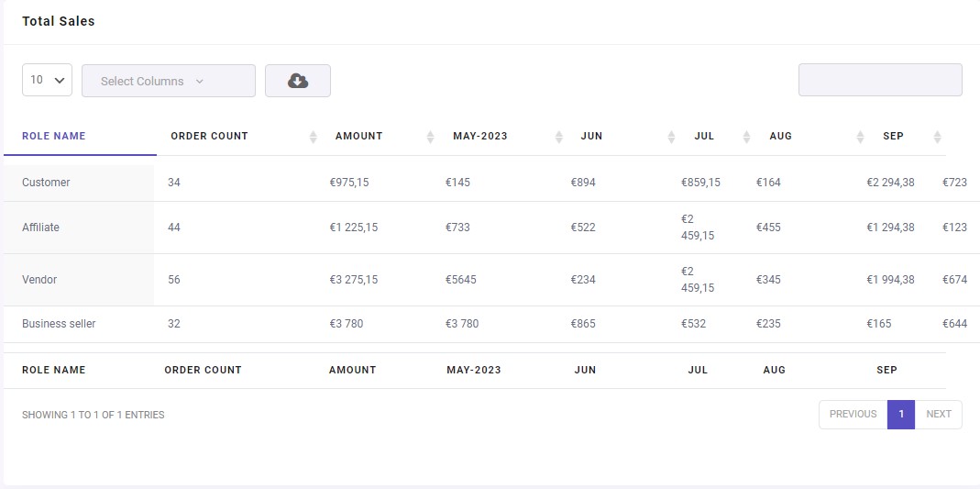Screen dimensions: 980x489
Task: Click the cloud download export icon
Action: [x=298, y=81]
